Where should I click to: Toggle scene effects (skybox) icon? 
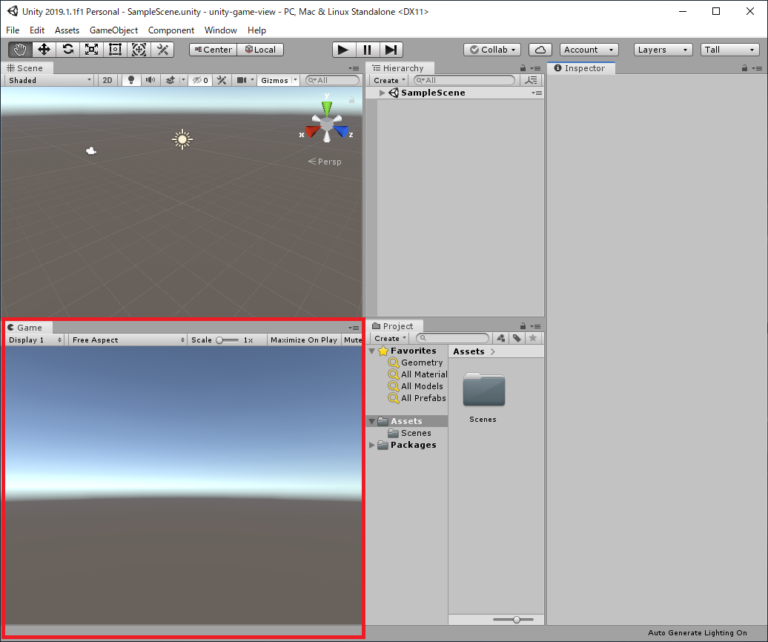(x=170, y=80)
